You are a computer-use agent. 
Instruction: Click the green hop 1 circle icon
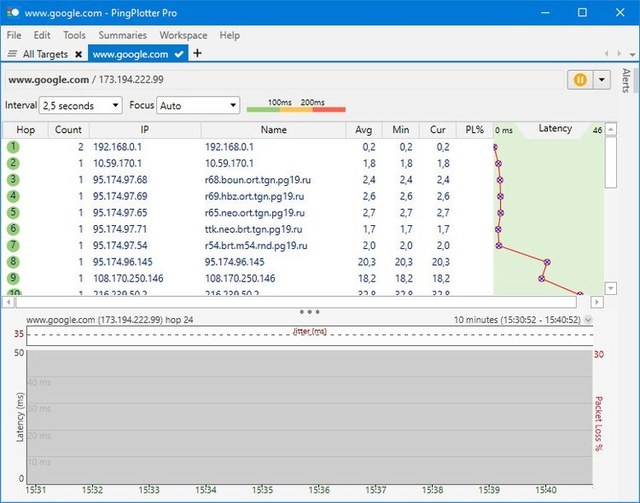(x=13, y=146)
